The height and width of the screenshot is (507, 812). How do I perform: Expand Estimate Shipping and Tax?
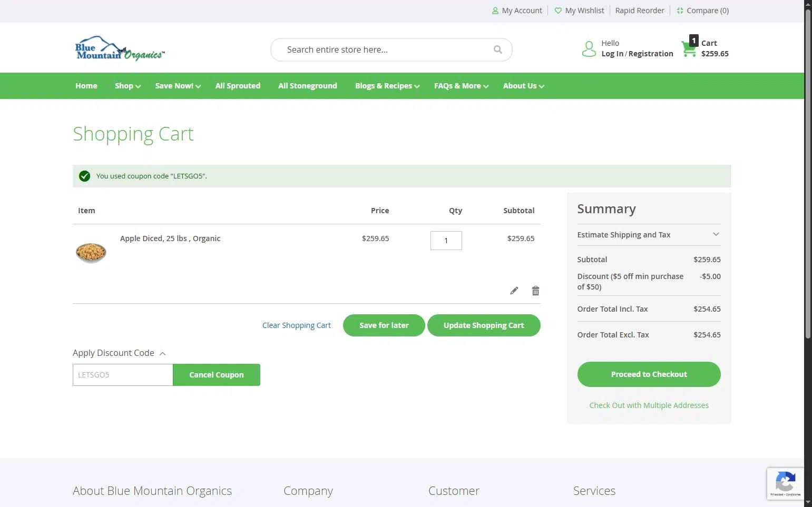click(x=649, y=235)
